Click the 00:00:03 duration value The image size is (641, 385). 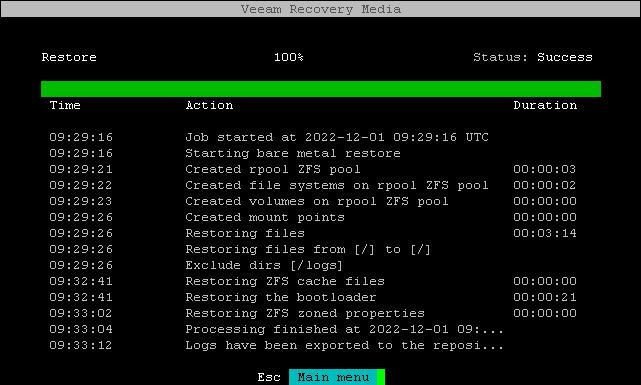(x=545, y=169)
